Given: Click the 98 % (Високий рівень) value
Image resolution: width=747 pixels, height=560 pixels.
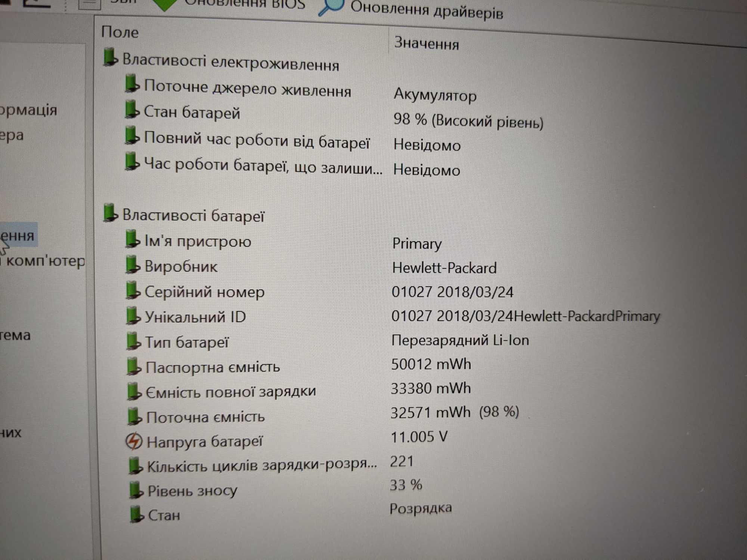Looking at the screenshot, I should (468, 121).
